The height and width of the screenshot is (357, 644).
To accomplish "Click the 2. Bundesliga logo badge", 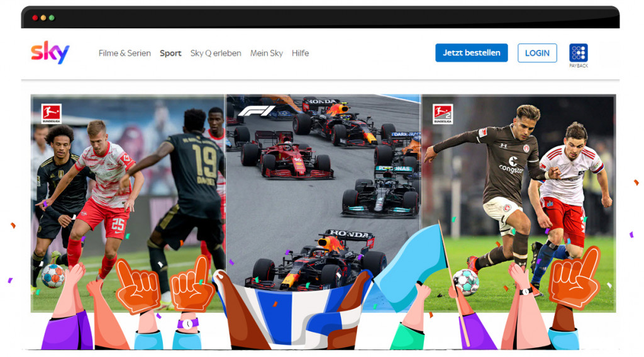I will pos(442,113).
